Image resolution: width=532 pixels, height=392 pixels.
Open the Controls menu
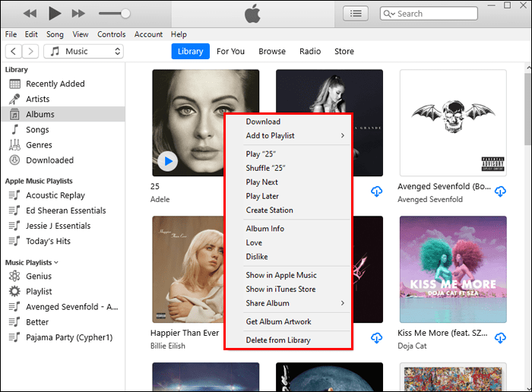click(x=111, y=34)
